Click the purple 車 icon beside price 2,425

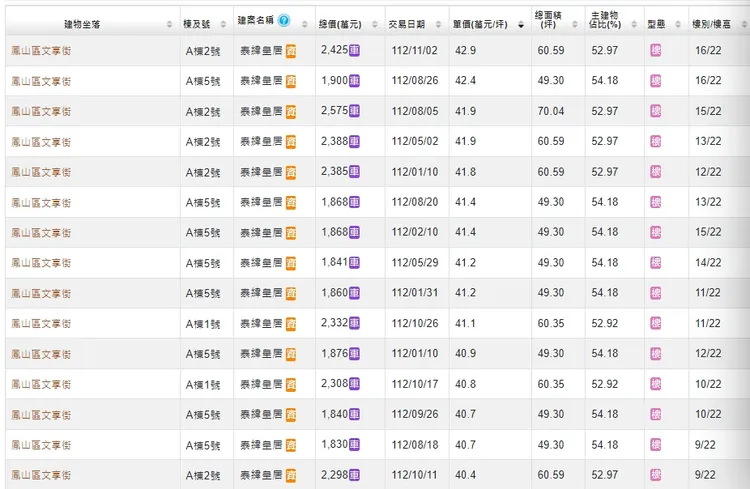(354, 50)
